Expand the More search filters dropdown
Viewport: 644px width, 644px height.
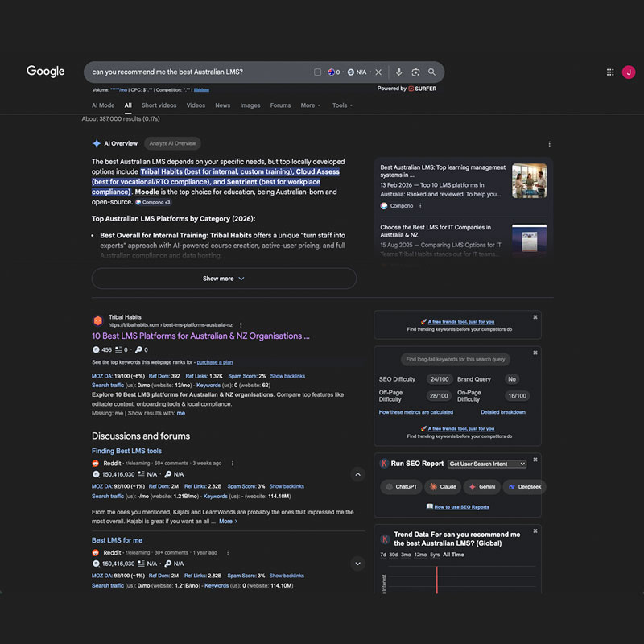310,105
